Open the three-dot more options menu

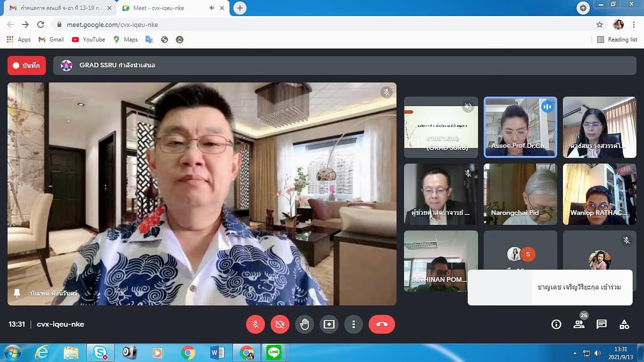354,324
